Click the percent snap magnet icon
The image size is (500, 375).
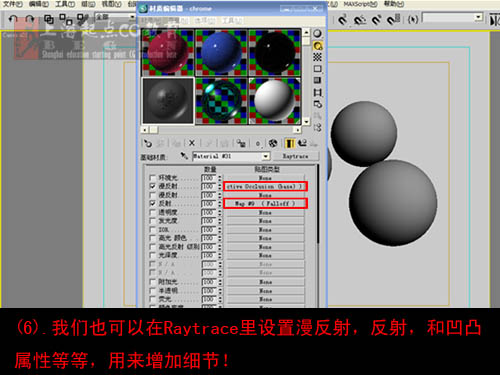pos(376,20)
